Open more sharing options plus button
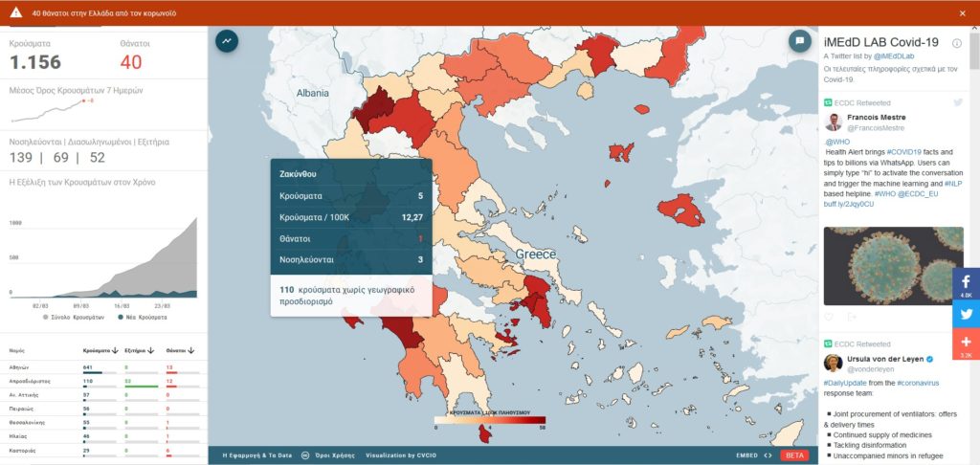 tap(966, 343)
